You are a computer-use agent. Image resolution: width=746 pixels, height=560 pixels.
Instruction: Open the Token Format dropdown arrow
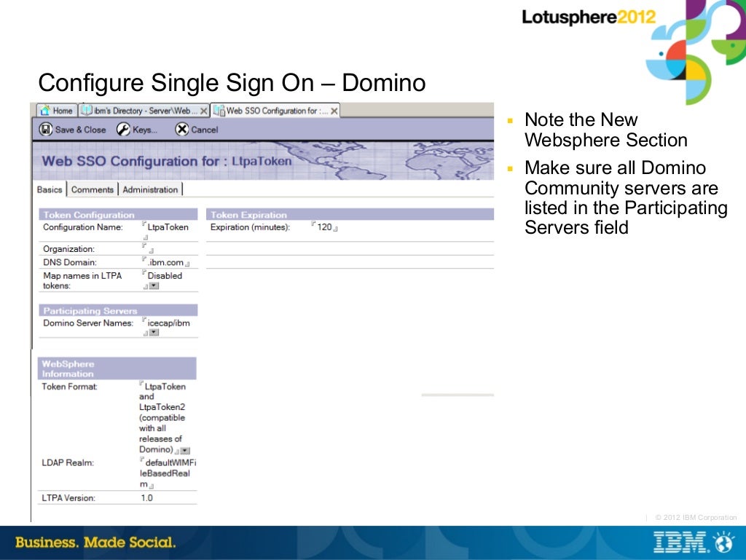tap(186, 450)
